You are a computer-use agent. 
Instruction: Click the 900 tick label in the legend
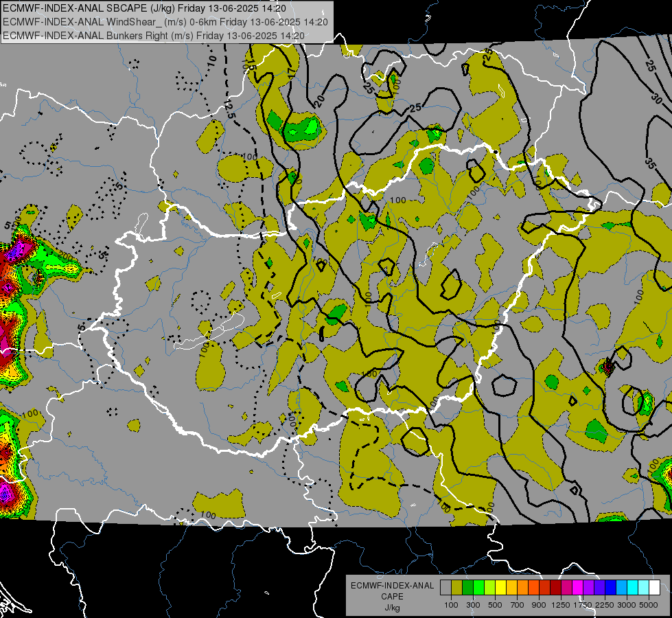click(539, 605)
